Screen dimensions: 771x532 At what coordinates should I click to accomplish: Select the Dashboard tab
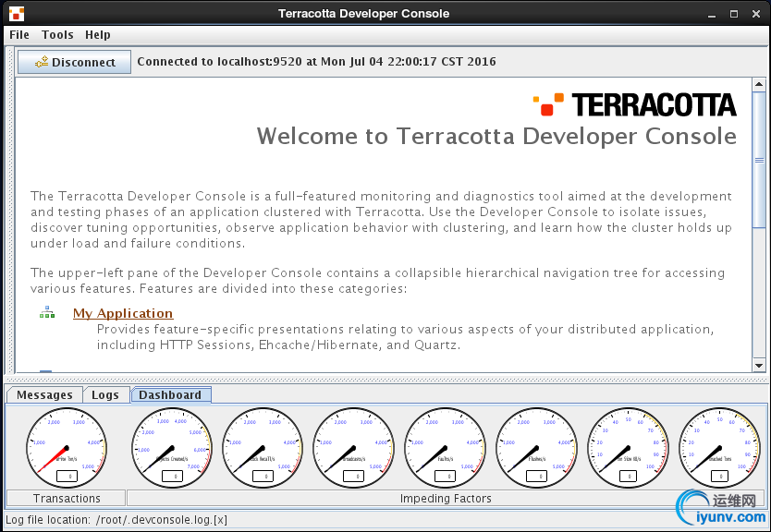pos(171,395)
